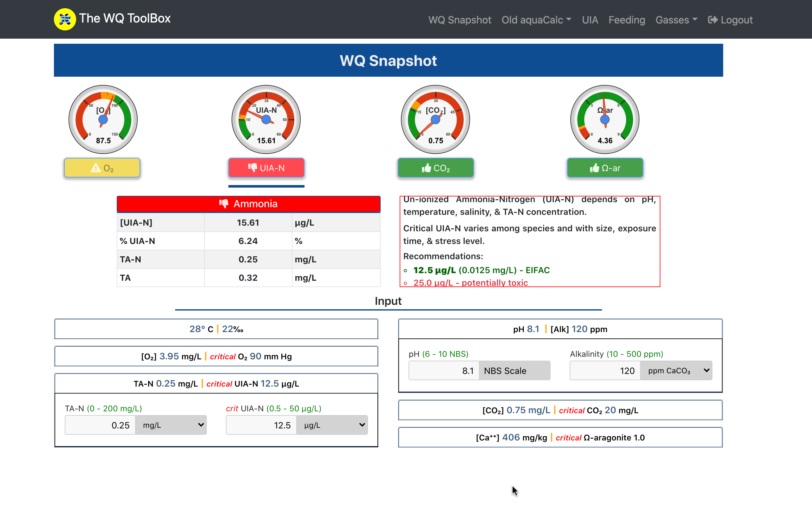Click the O₂ dissolved oxygen gauge

(x=103, y=119)
